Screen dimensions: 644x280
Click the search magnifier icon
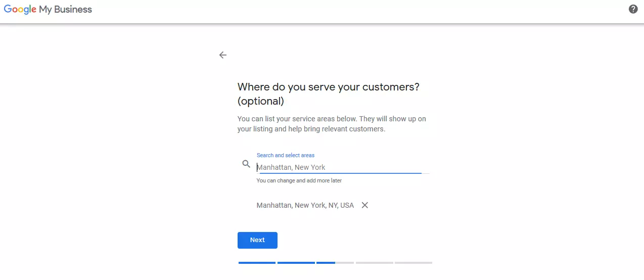[246, 164]
